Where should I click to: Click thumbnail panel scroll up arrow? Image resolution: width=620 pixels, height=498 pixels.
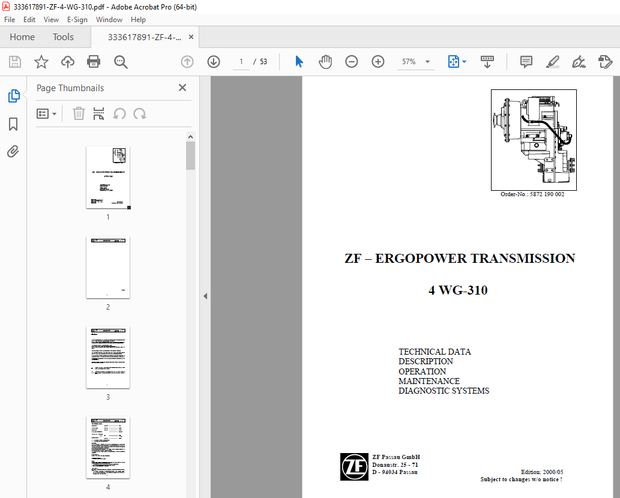point(191,137)
